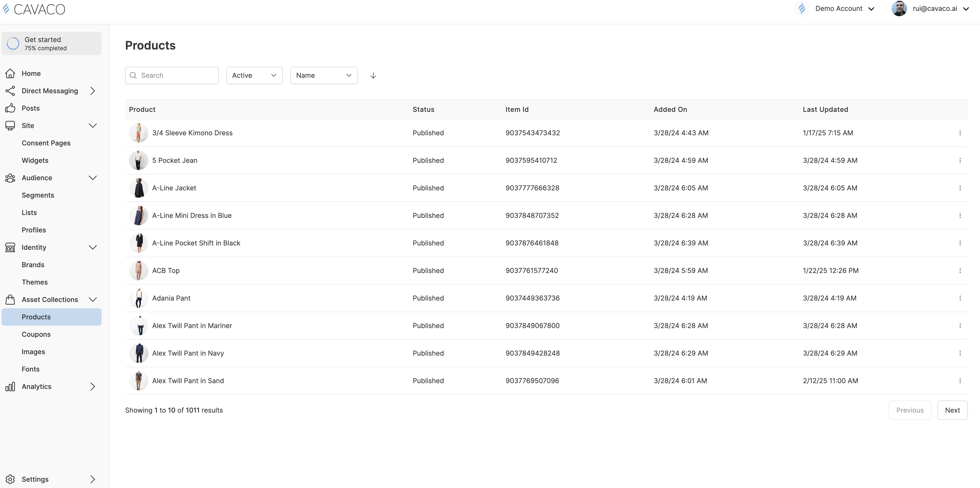Viewport: 980px width, 488px height.
Task: Open actions menu for 3/4 Sleeve Kimono Dress
Action: 960,133
